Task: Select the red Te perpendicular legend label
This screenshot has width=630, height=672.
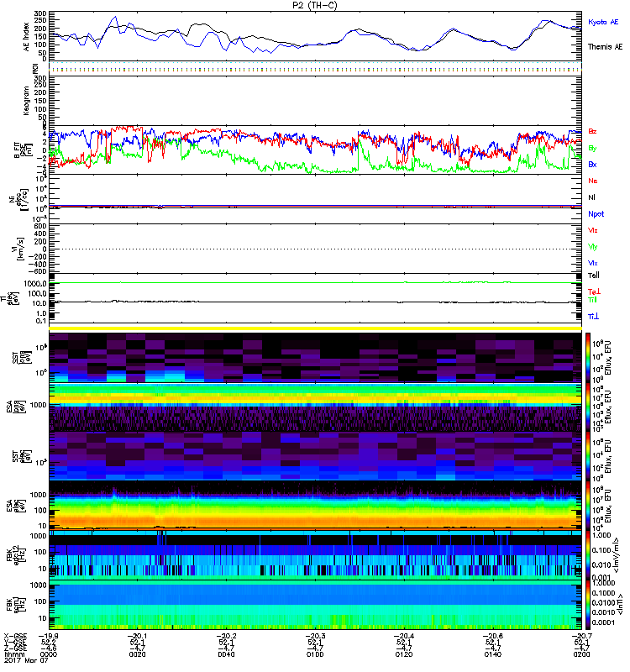Action: (x=594, y=291)
